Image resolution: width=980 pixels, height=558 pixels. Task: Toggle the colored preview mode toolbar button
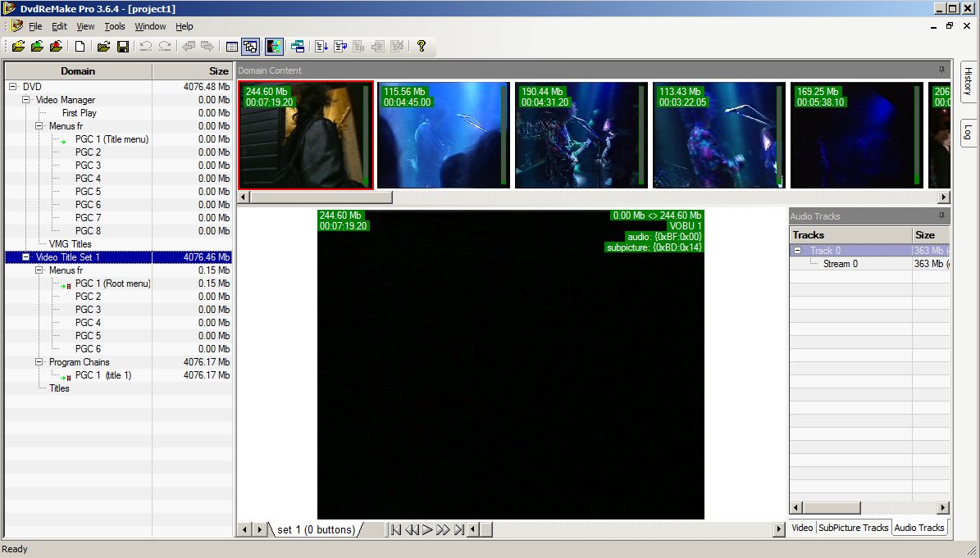[274, 47]
